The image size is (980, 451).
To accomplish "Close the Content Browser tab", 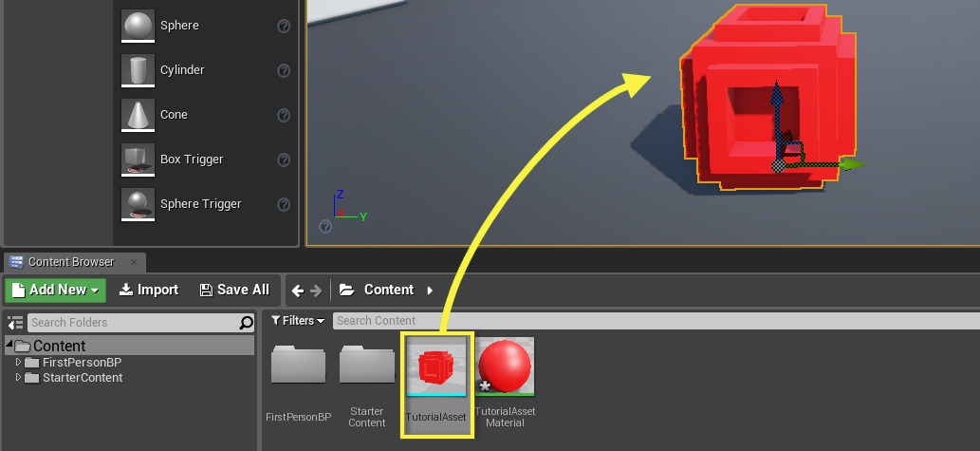I will pos(133,262).
